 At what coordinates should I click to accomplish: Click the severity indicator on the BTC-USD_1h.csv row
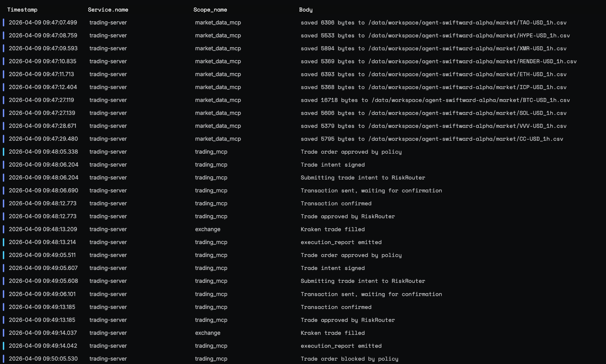[4, 100]
